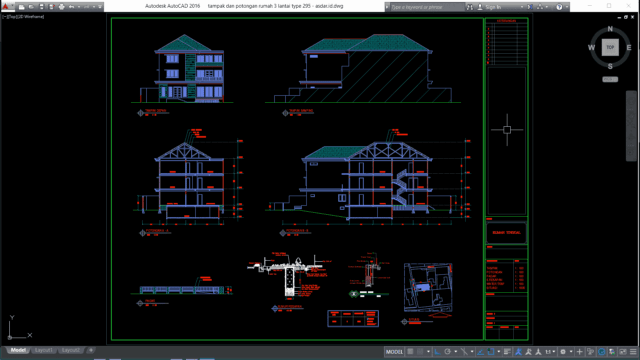Click the S compass letter on ViewCube

[610, 66]
